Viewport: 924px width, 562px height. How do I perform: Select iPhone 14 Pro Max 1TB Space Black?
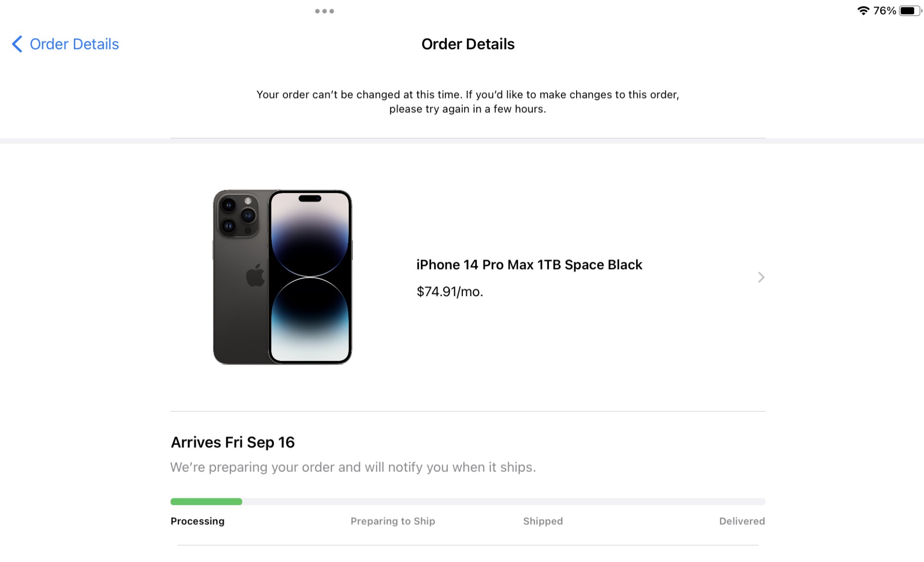click(529, 265)
